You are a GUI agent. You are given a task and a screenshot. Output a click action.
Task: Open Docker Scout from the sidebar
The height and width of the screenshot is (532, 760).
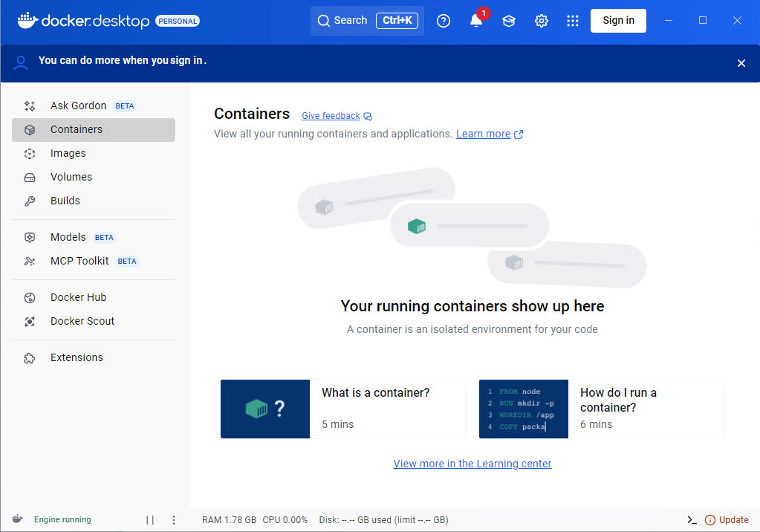(82, 321)
